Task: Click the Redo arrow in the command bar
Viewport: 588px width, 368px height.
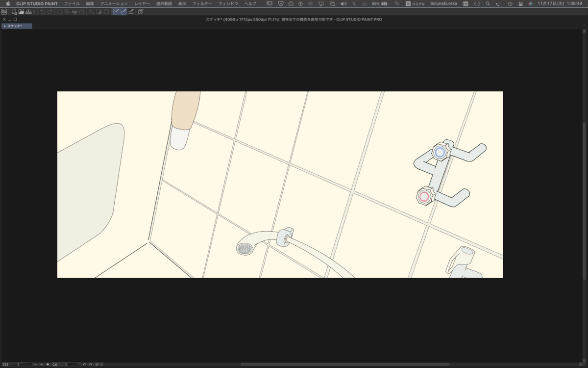Action: click(50, 12)
